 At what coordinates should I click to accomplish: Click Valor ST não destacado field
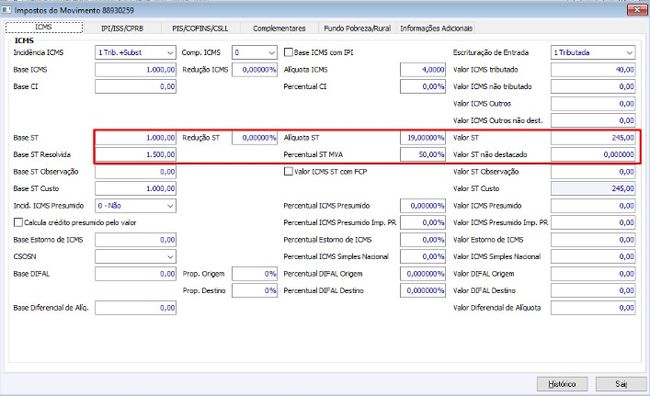point(593,155)
